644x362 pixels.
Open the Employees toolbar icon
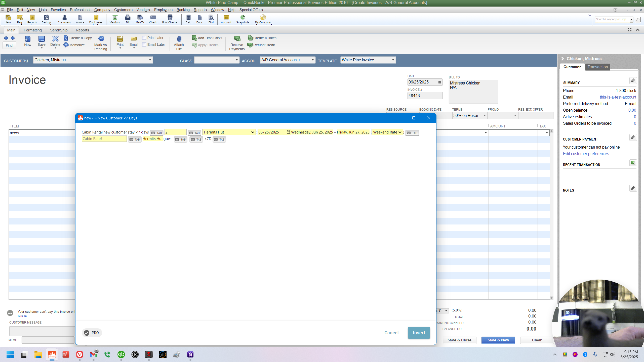[96, 19]
